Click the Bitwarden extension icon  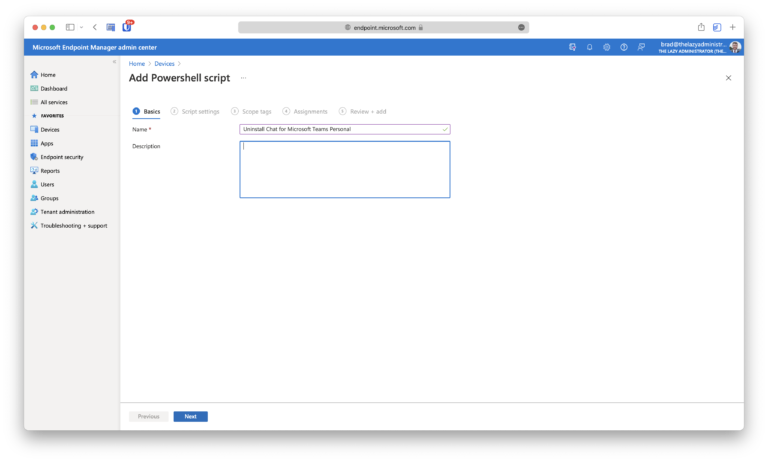[x=127, y=27]
